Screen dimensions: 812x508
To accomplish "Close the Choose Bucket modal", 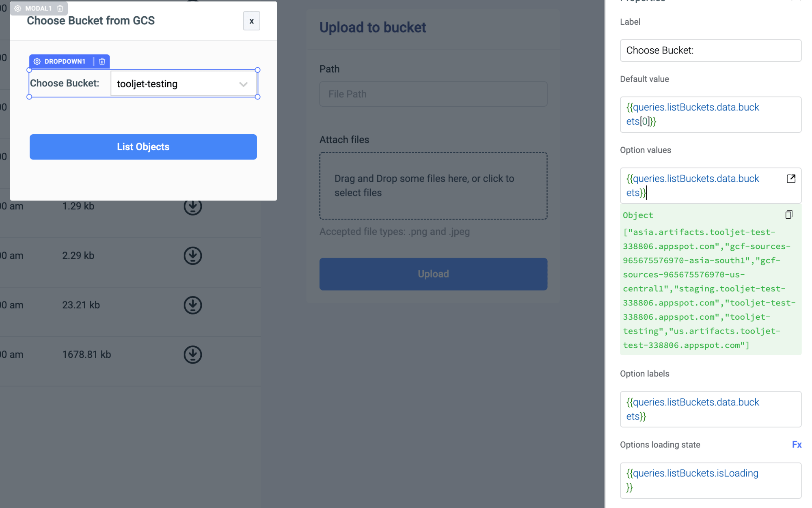I will [251, 21].
